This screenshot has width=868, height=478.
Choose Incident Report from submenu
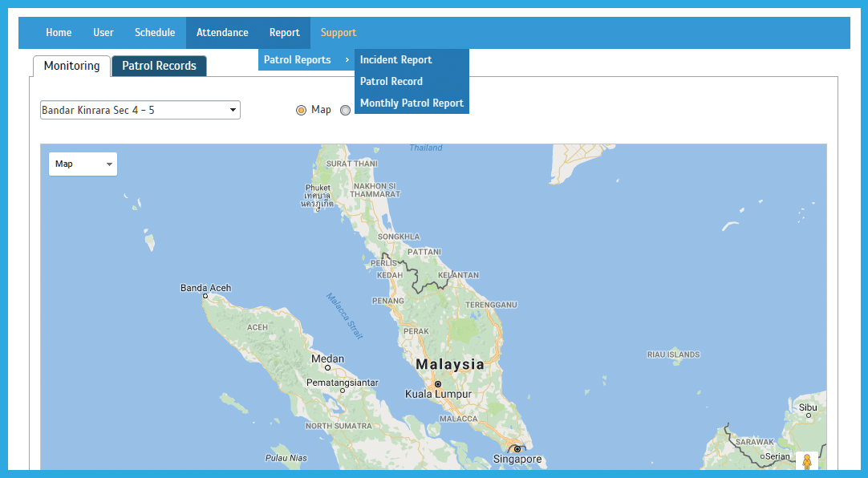(412, 59)
